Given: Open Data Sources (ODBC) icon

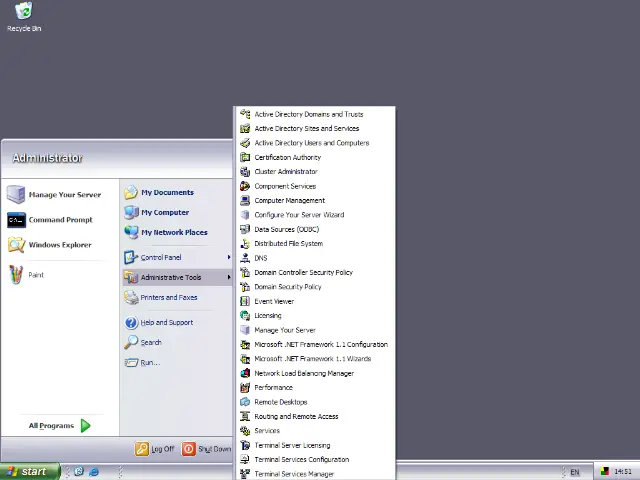Looking at the screenshot, I should tap(245, 229).
